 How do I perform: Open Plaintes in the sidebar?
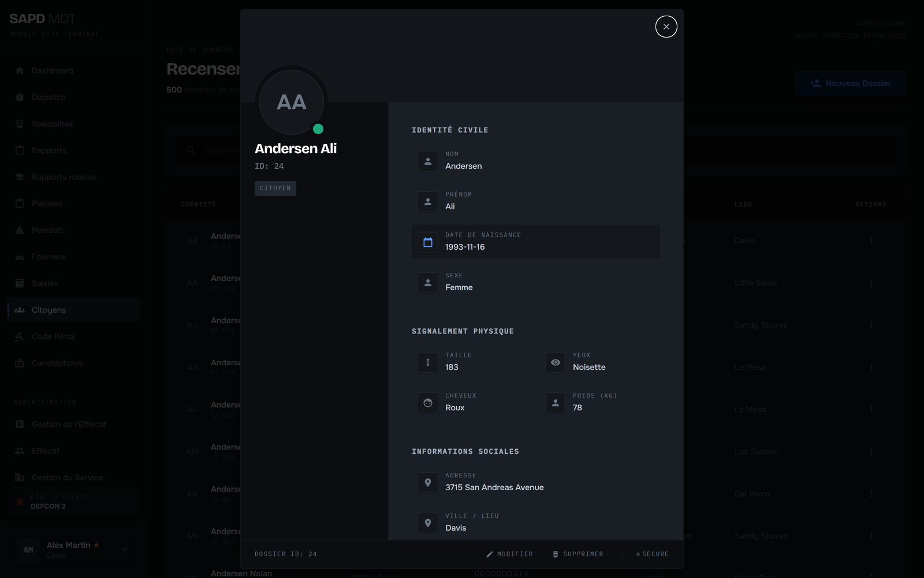tap(74, 203)
